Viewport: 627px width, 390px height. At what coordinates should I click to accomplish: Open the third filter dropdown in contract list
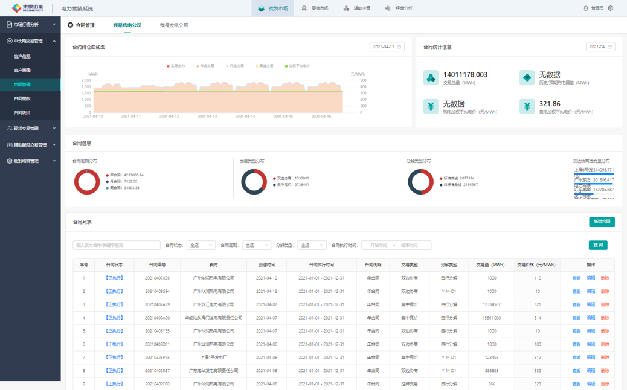click(312, 245)
